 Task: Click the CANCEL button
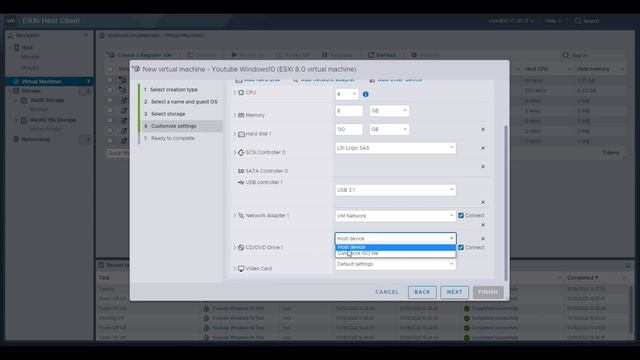(387, 292)
